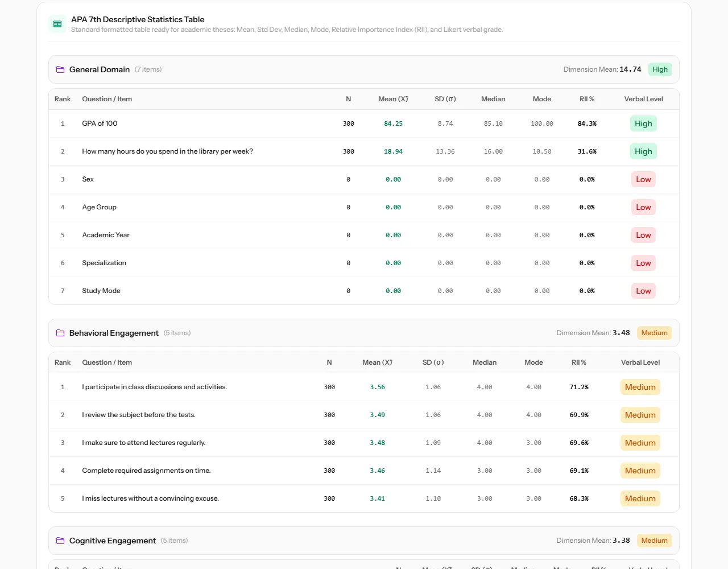Viewport: 728px width, 569px height.
Task: Click the Low verbal level in Study Mode row
Action: point(643,291)
